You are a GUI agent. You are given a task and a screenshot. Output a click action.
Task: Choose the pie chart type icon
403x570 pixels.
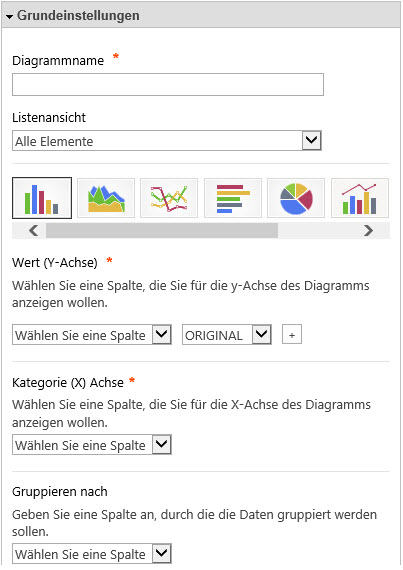point(296,198)
